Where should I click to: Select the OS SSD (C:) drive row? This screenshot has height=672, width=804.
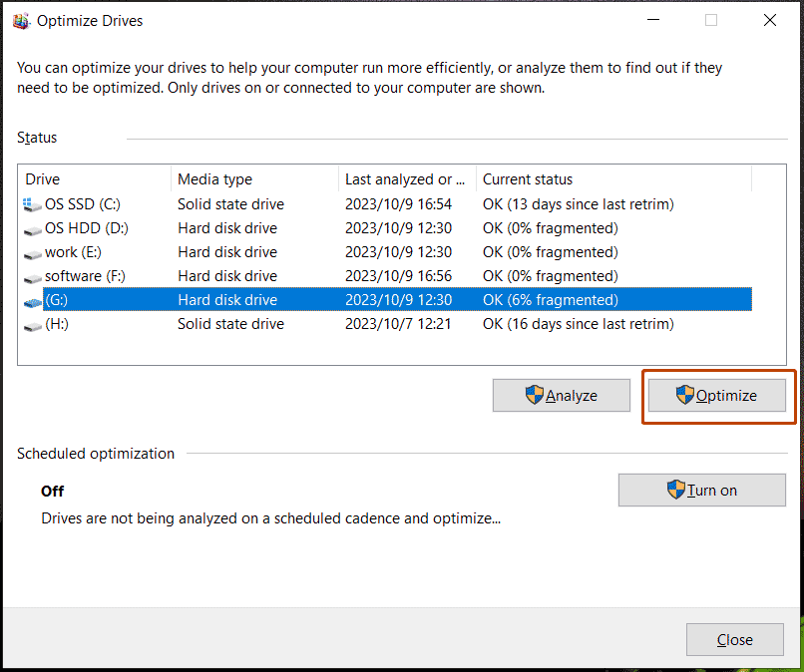(x=387, y=204)
